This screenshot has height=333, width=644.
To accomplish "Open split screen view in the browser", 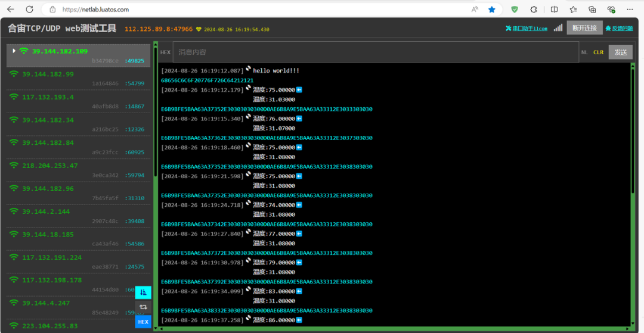I will [554, 9].
